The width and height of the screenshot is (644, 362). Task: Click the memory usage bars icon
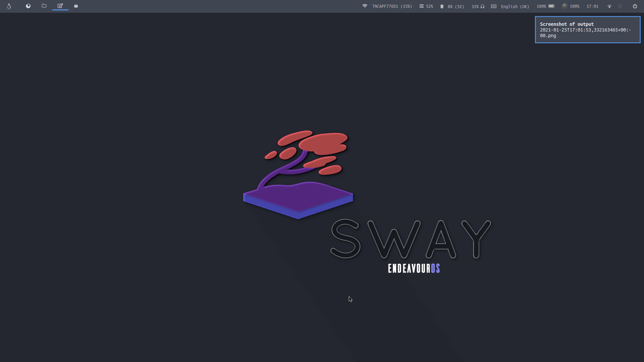click(x=422, y=6)
